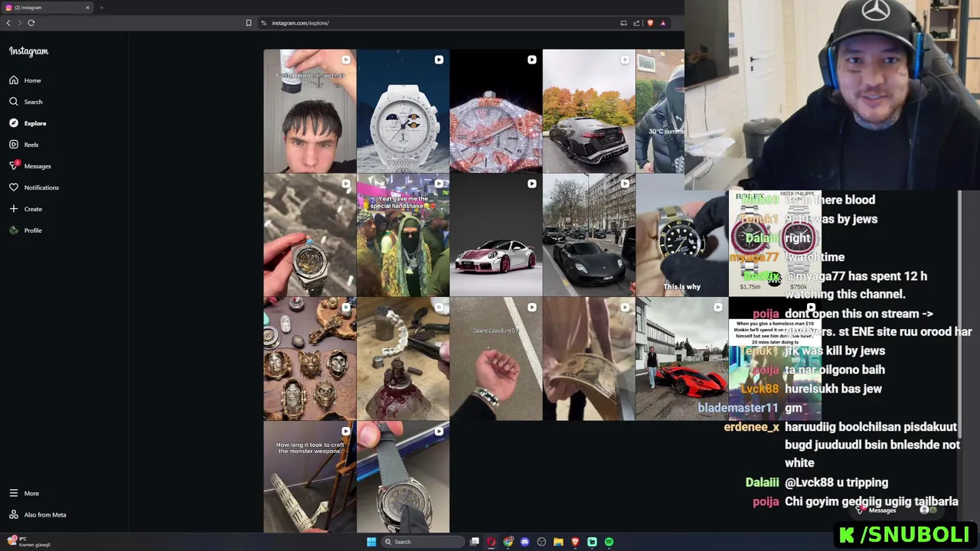Bookmark this page icon
Image resolution: width=980 pixels, height=551 pixels.
click(248, 23)
